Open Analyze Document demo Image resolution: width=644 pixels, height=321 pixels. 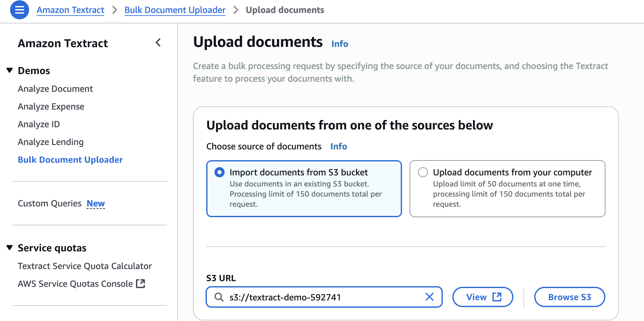(x=55, y=89)
